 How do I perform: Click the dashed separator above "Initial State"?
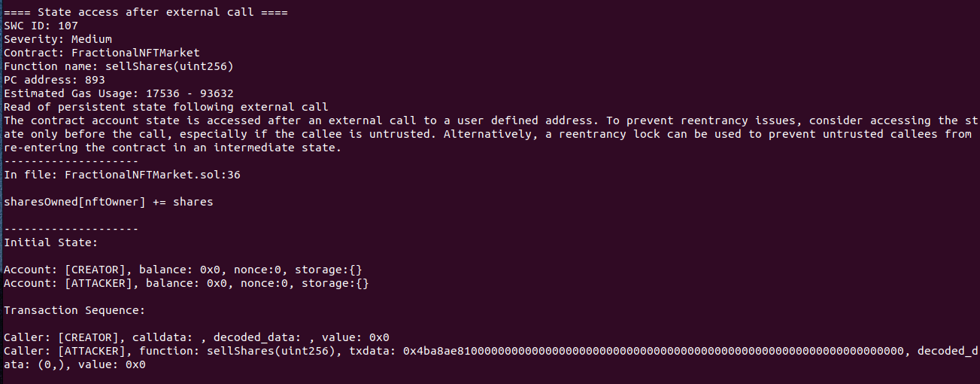[x=71, y=229]
